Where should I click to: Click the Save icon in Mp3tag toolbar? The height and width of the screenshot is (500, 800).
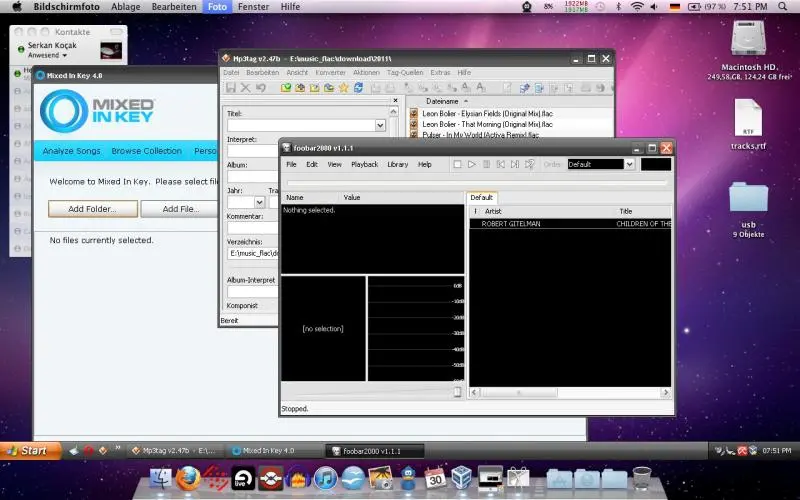232,88
